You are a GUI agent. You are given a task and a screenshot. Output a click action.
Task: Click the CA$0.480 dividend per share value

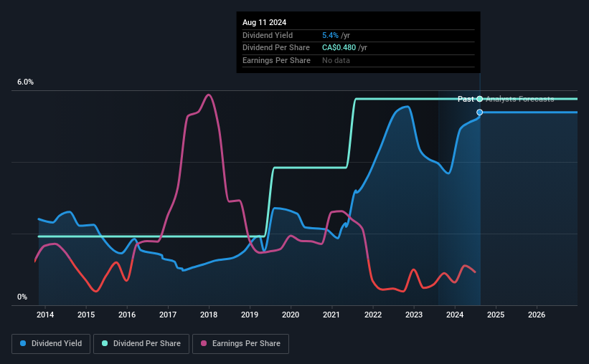[339, 48]
